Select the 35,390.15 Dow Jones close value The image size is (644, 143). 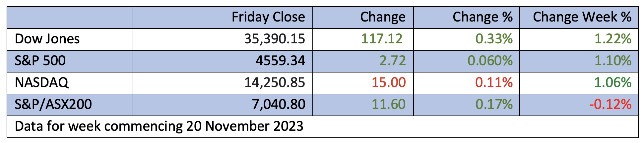point(275,39)
